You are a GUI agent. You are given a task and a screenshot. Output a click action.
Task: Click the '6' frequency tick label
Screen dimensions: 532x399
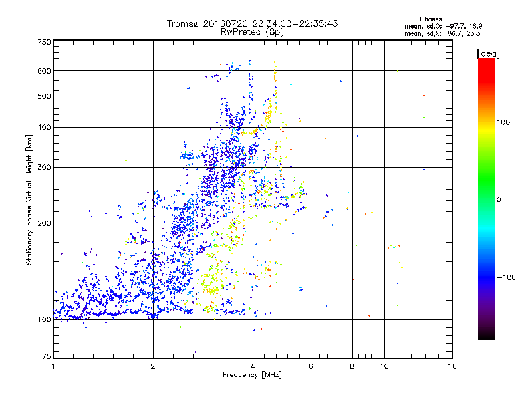point(311,366)
